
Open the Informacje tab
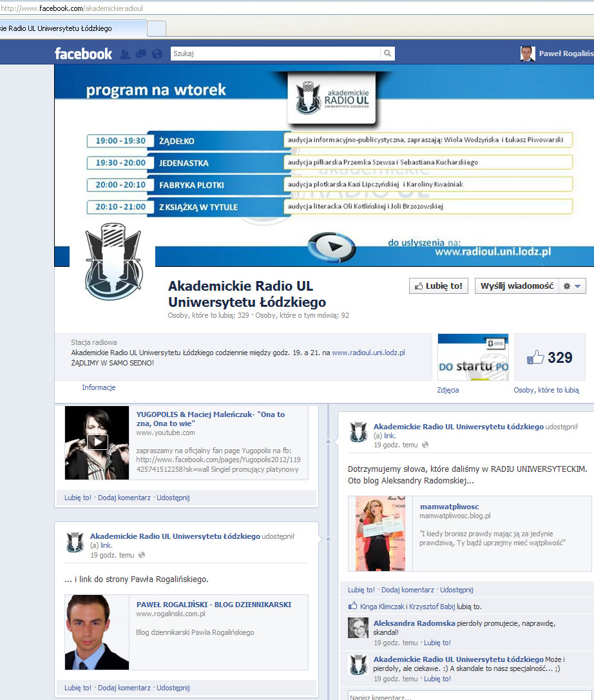coord(99,387)
